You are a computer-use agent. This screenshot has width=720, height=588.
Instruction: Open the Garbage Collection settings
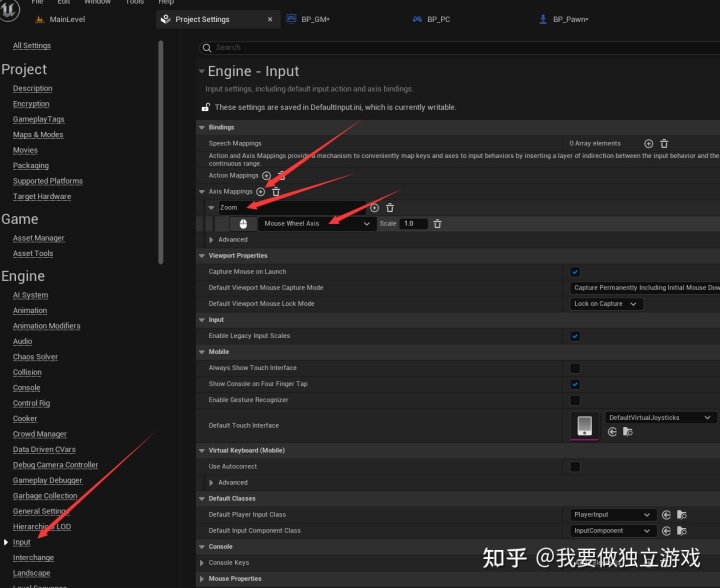[45, 496]
